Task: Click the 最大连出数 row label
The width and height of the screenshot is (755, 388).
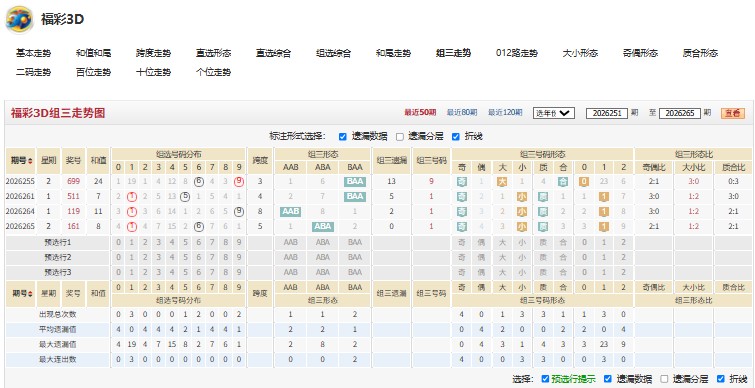Action: [x=58, y=359]
